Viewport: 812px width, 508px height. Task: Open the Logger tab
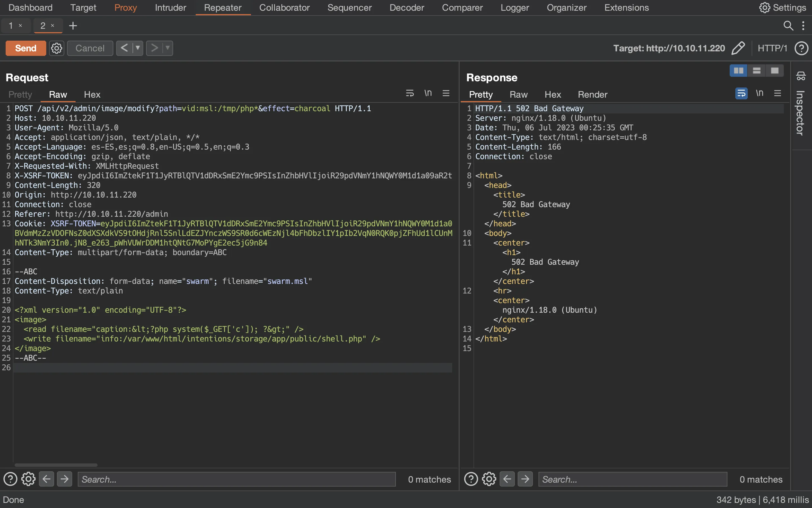point(515,7)
